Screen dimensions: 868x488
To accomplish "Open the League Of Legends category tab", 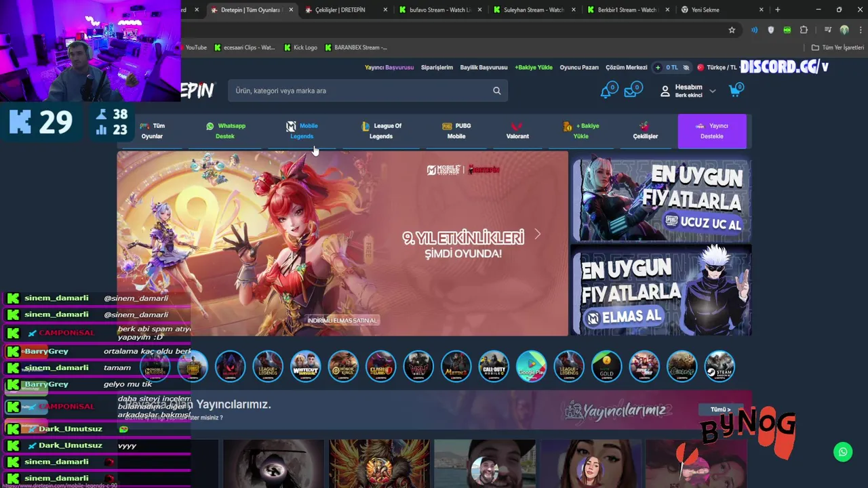I will point(381,131).
